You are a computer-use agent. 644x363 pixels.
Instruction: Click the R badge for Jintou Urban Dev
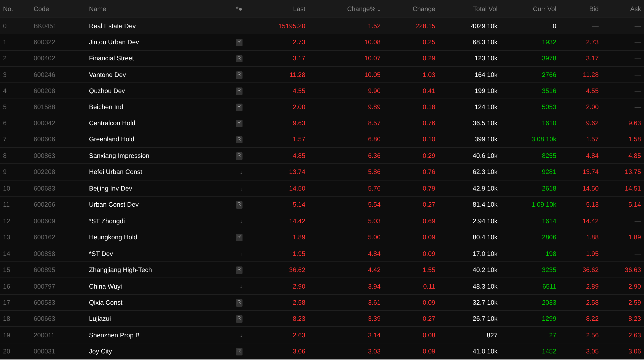(x=239, y=42)
